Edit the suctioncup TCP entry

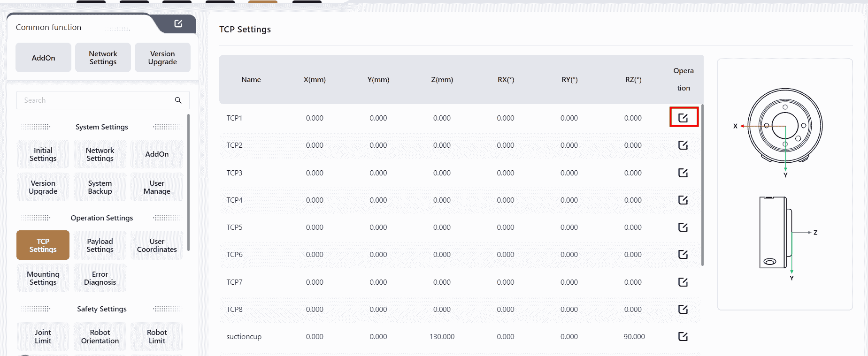[x=683, y=337]
